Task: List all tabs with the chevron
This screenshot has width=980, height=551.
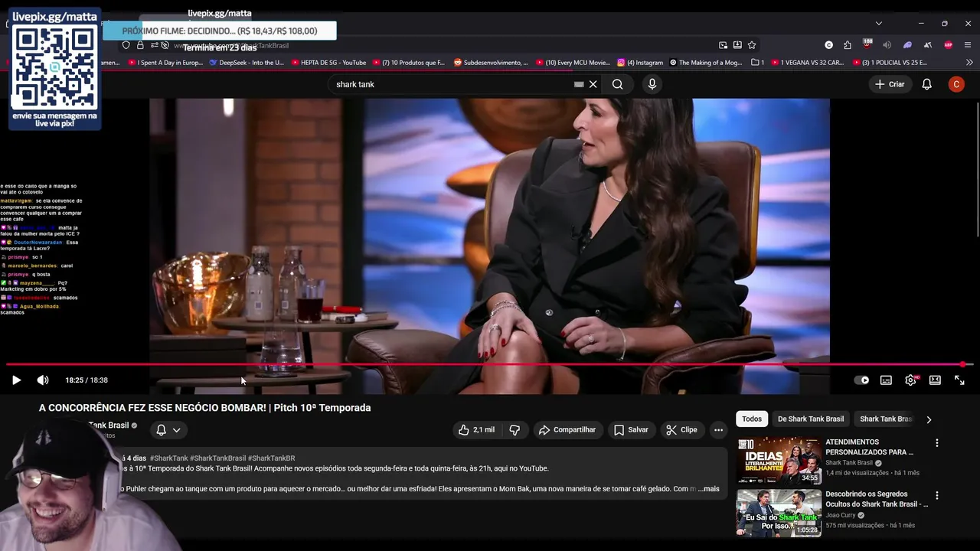Action: [x=878, y=23]
